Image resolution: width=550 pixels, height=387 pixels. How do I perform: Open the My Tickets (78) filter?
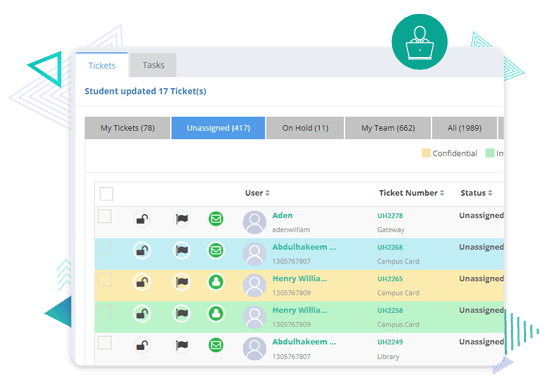pos(127,128)
